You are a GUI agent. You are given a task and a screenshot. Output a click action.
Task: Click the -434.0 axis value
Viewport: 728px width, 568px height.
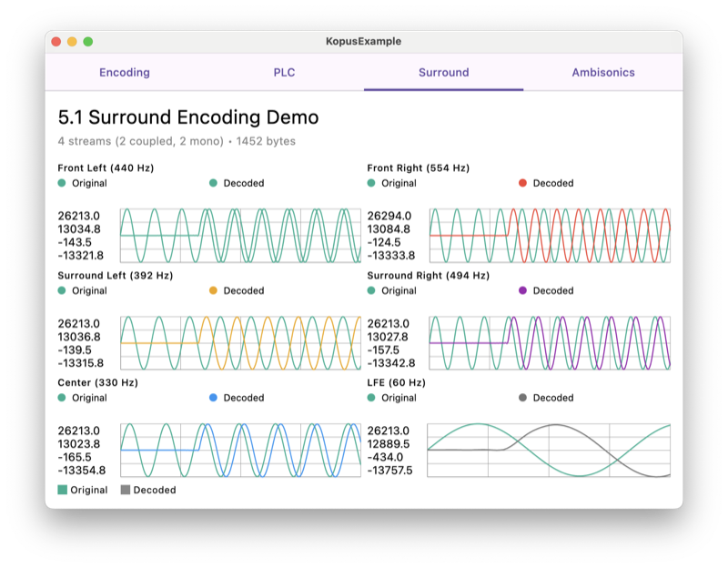[x=385, y=457]
